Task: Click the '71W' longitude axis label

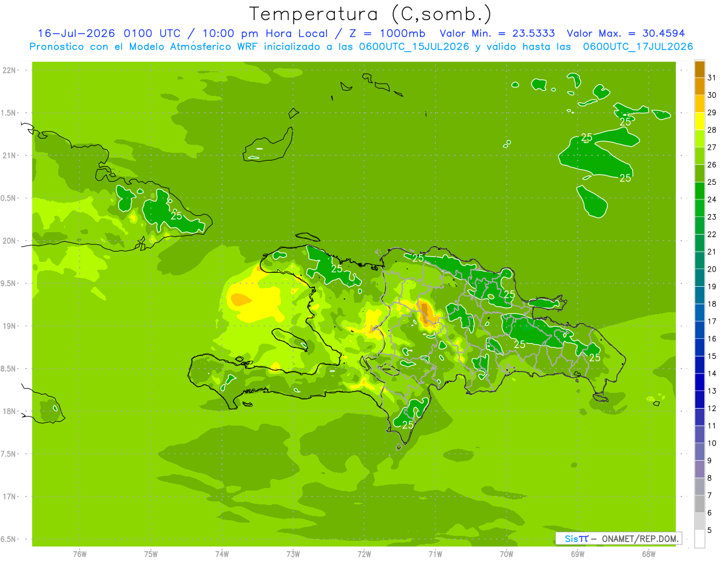Action: 435,554
